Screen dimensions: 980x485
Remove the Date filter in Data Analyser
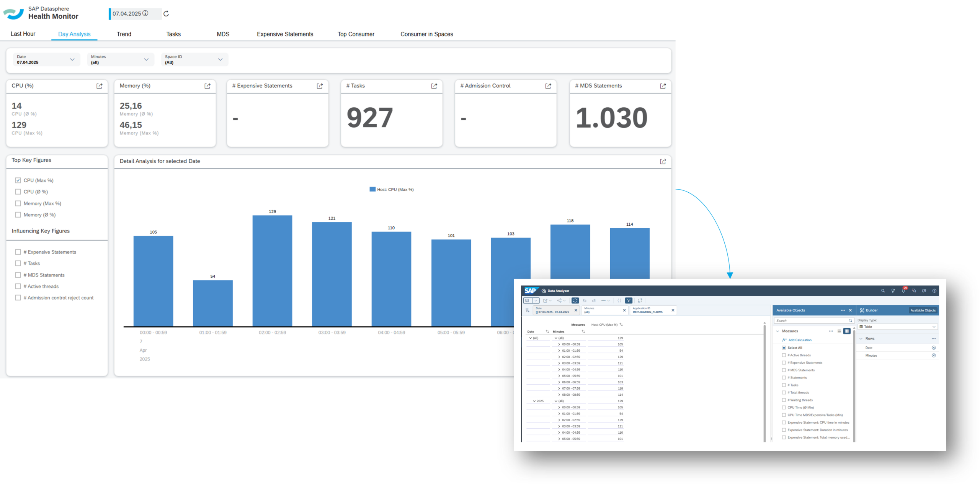[x=576, y=310]
